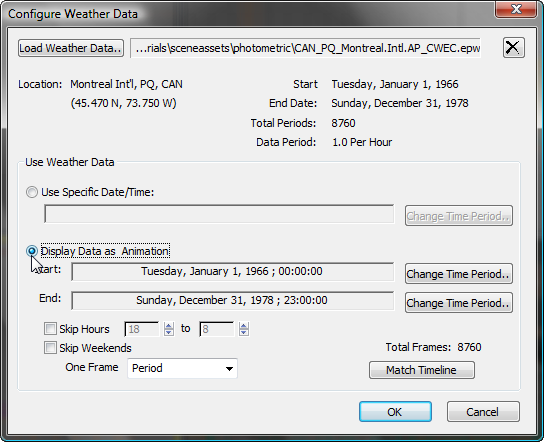Click the X clear weather file icon
Screen dimensions: 544x442
(x=513, y=48)
